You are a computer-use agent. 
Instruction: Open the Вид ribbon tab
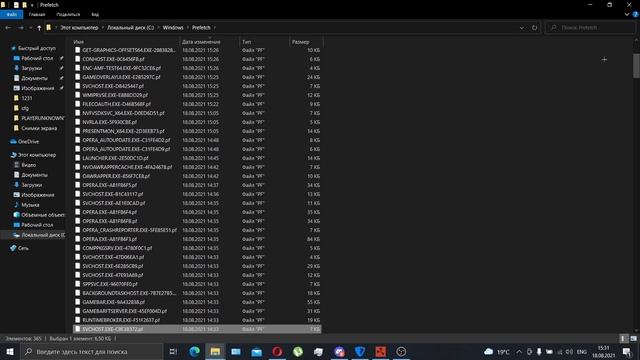95,14
